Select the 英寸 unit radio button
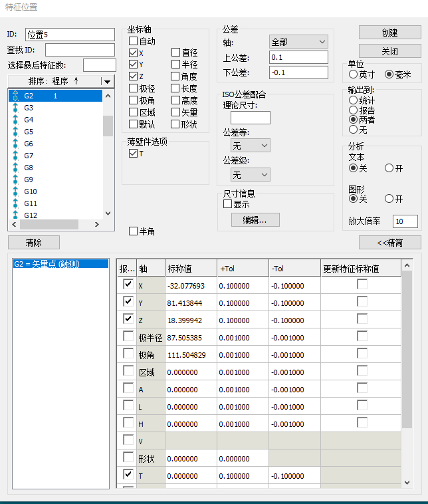 [354, 74]
